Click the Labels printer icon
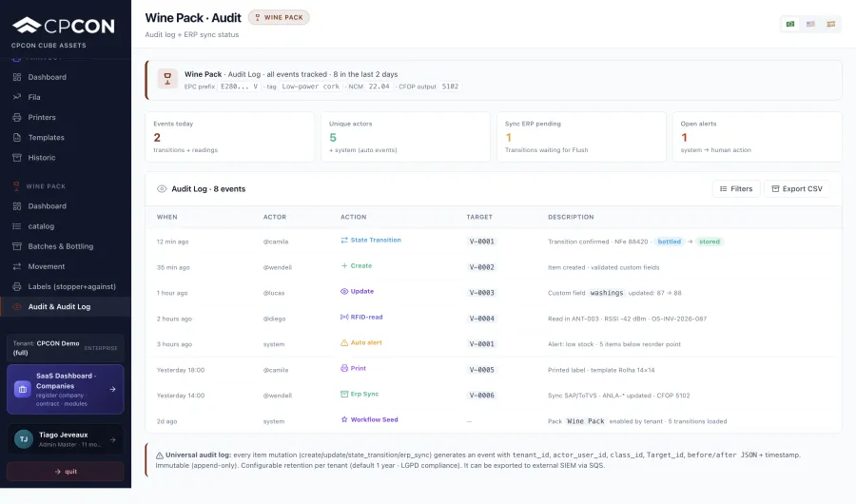856x504 pixels. tap(17, 286)
